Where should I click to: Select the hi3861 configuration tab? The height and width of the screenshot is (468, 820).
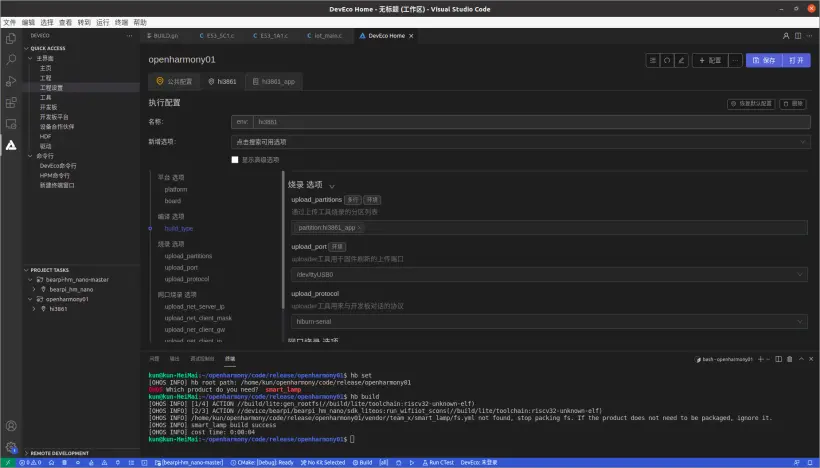coord(222,82)
